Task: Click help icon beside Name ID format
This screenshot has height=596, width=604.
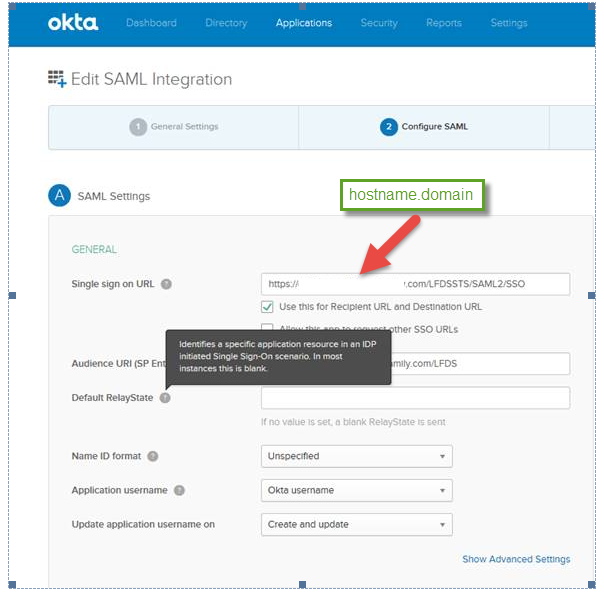Action: [x=153, y=456]
